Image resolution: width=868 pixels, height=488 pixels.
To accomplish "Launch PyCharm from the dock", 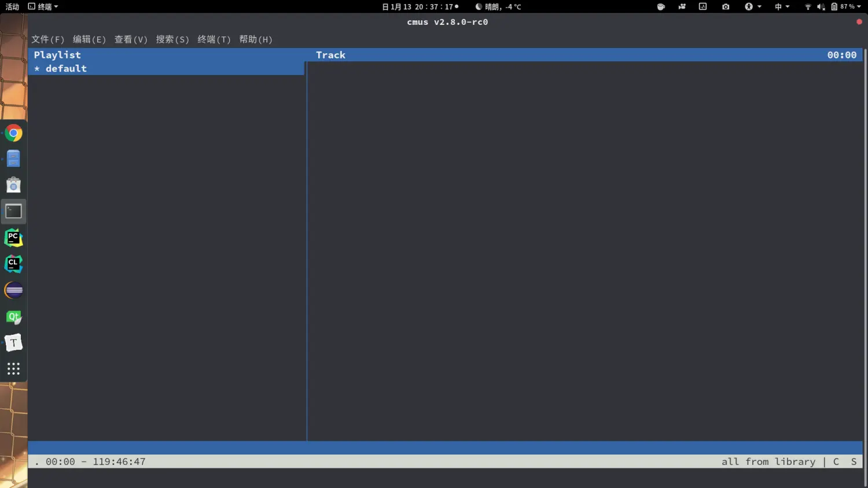I will [13, 238].
